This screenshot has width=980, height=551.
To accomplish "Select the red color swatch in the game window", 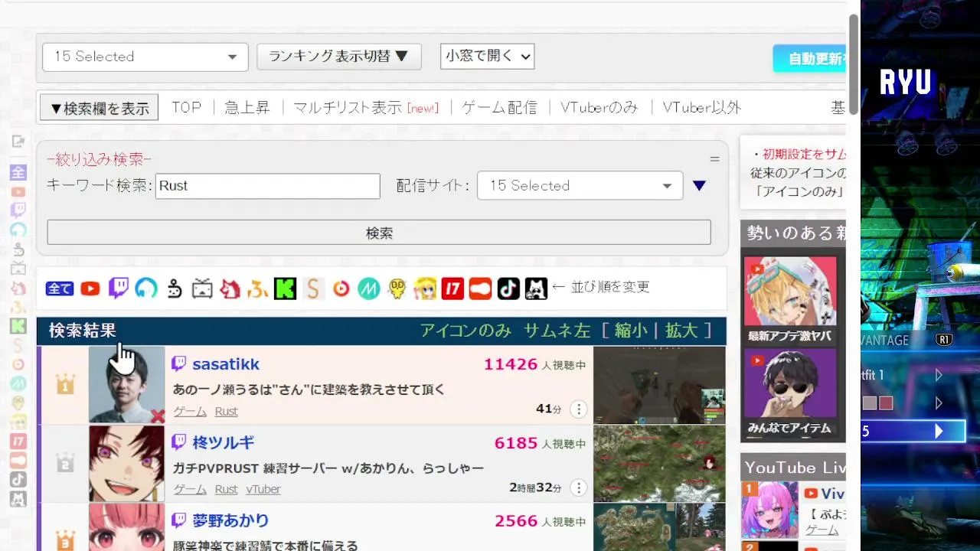I will tap(886, 403).
